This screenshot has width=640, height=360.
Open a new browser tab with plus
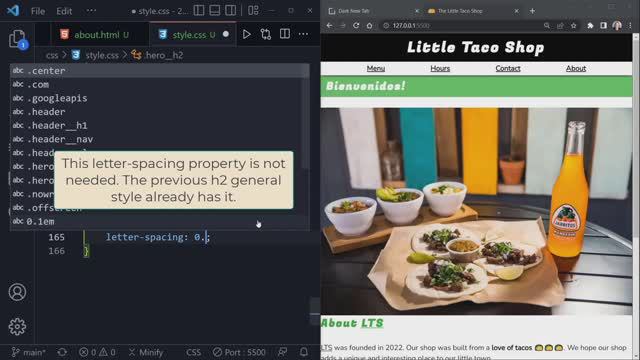pyautogui.click(x=532, y=11)
